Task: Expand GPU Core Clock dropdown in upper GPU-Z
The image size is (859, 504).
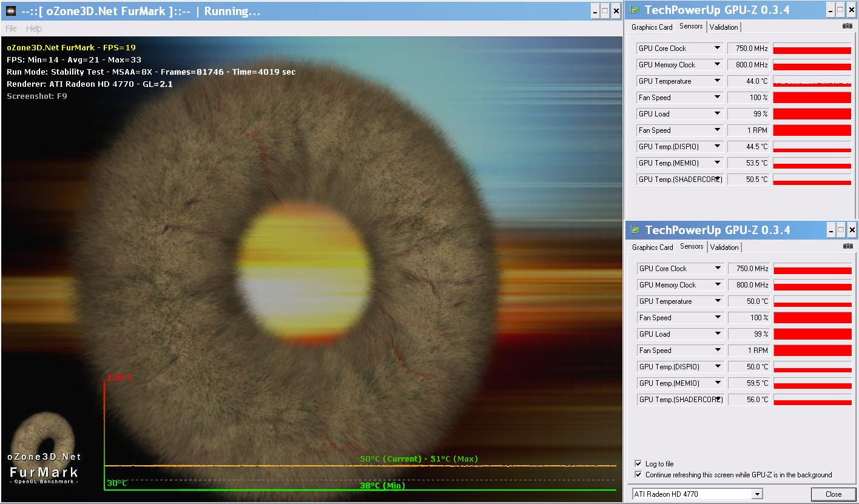Action: (717, 49)
